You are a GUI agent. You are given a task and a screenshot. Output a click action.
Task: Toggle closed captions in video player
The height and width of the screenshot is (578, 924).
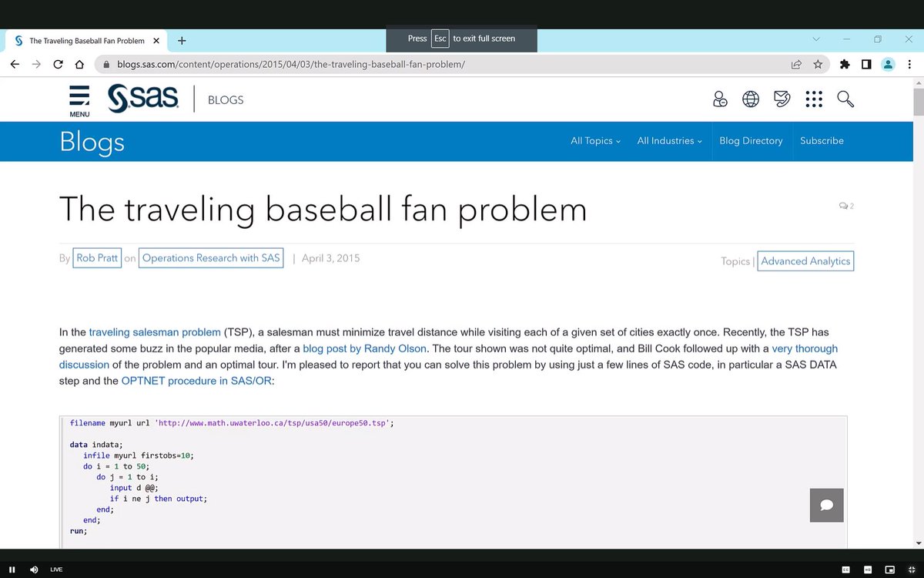click(x=845, y=570)
